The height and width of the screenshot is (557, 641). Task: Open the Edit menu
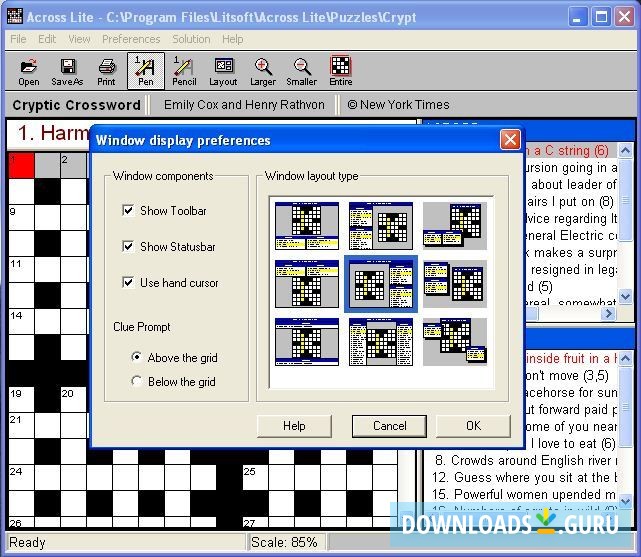47,39
